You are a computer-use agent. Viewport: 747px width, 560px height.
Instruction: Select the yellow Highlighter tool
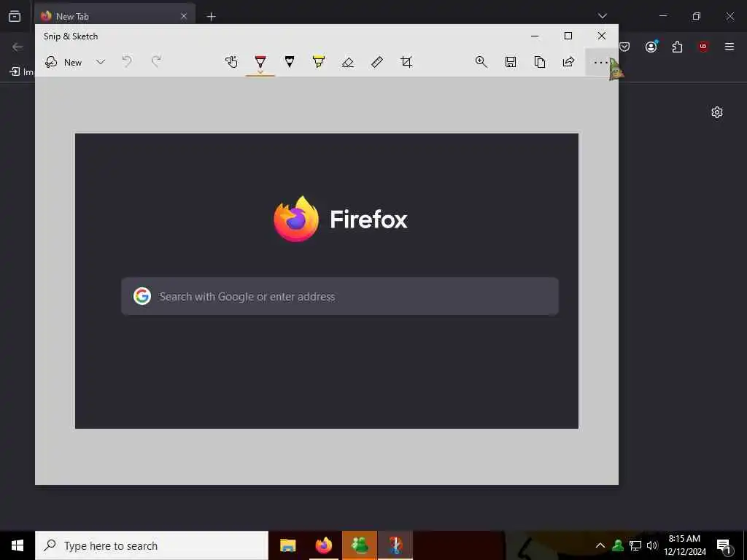pyautogui.click(x=319, y=62)
